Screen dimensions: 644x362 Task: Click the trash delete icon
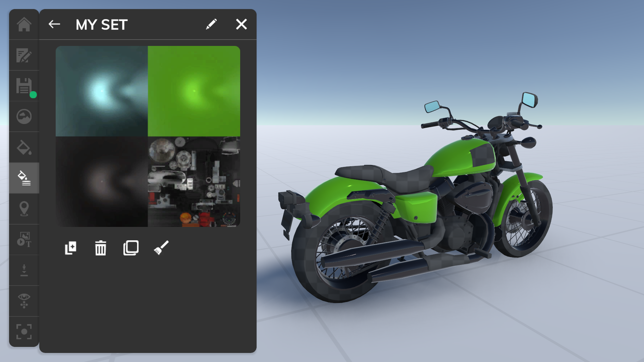click(x=101, y=248)
